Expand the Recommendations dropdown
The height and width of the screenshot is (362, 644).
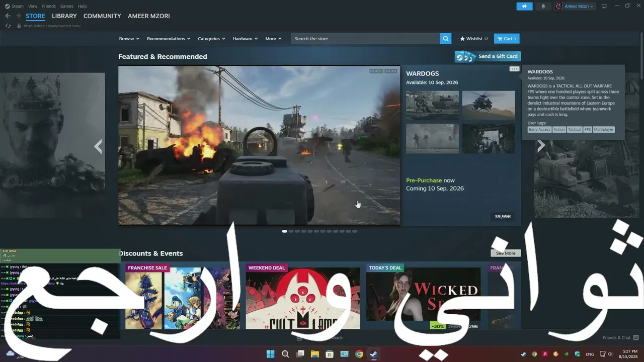pos(169,39)
